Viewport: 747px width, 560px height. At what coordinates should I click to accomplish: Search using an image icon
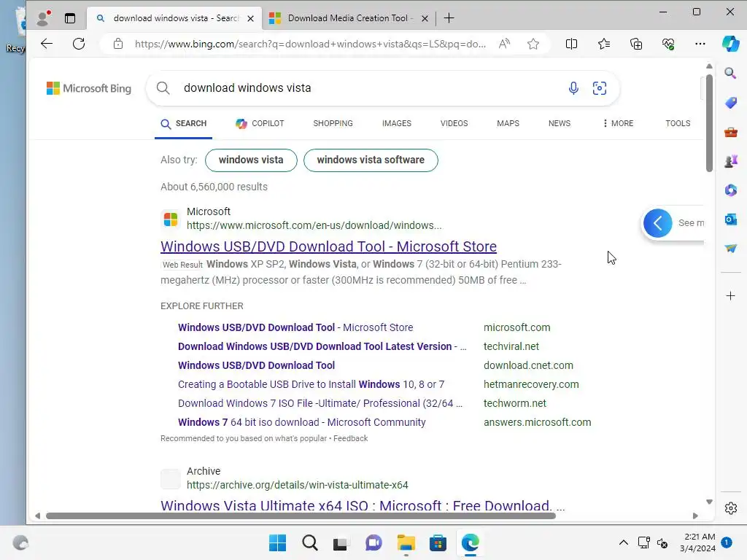pyautogui.click(x=600, y=88)
